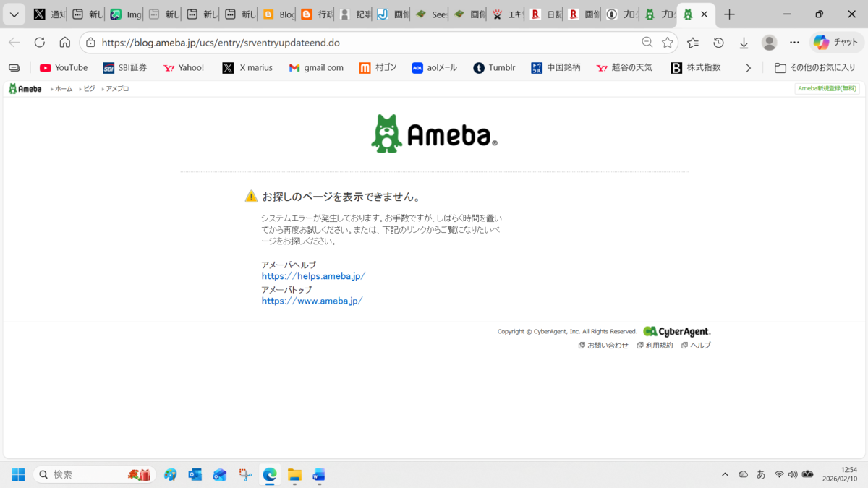Open the zoom magnifier in address bar
Image resolution: width=868 pixels, height=488 pixels.
647,43
